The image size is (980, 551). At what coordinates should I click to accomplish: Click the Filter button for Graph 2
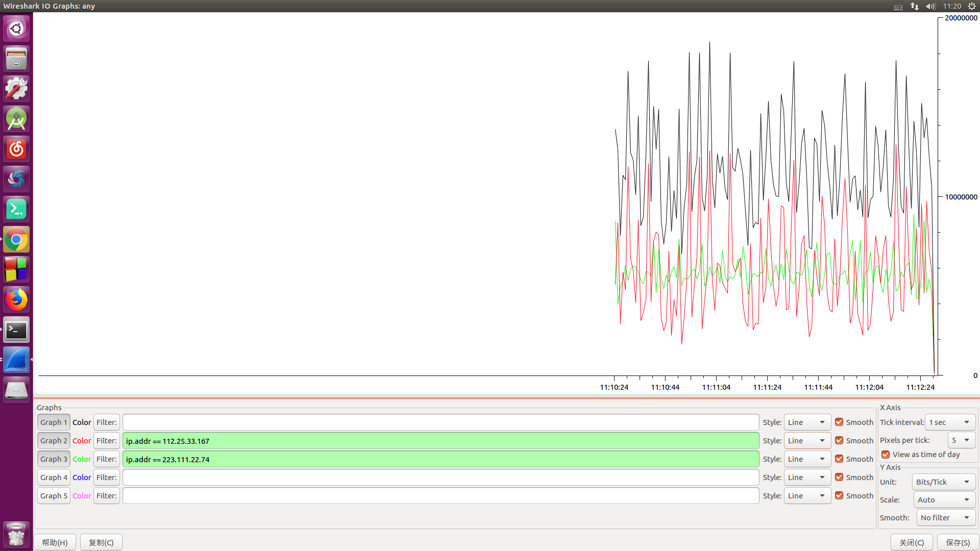(x=107, y=441)
